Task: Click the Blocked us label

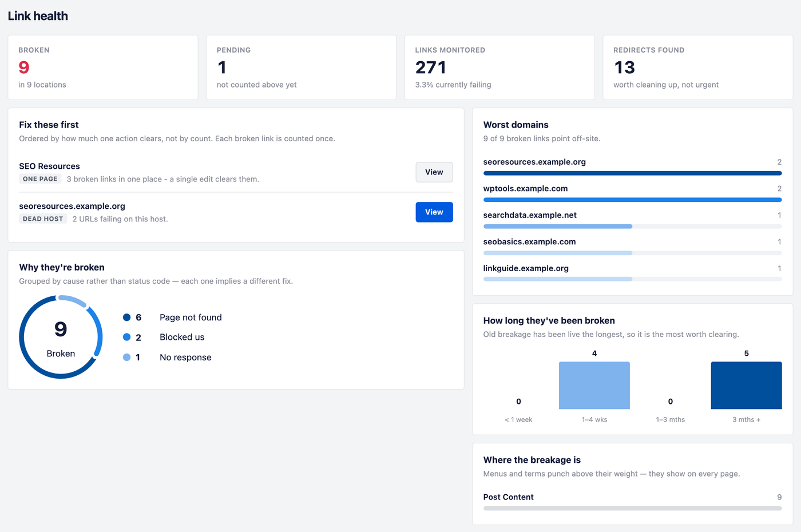Action: (x=182, y=338)
